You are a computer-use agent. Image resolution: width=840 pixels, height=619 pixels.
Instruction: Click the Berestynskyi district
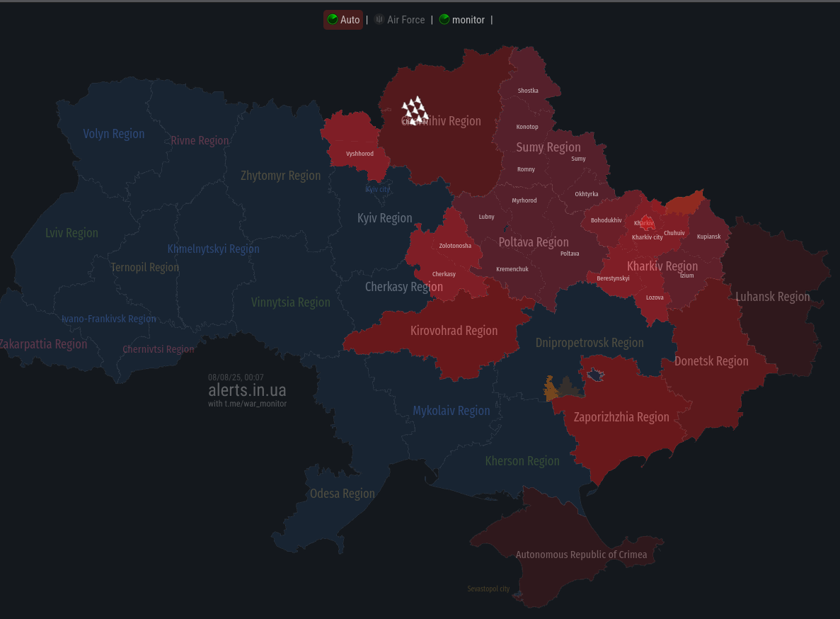[613, 278]
